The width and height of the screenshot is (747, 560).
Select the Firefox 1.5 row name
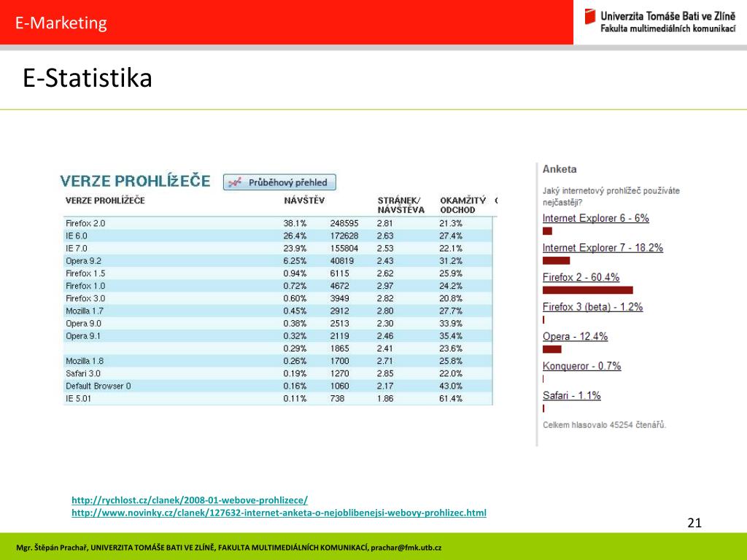click(x=85, y=273)
